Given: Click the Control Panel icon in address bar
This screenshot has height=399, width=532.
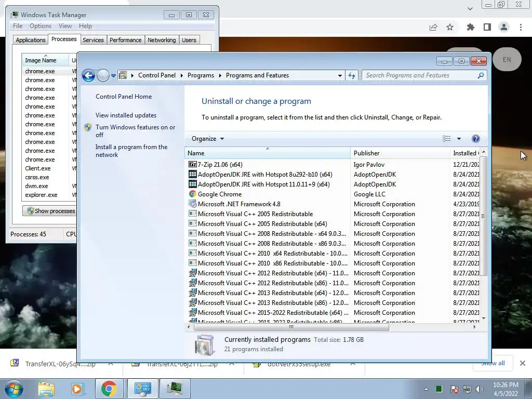Looking at the screenshot, I should 123,75.
